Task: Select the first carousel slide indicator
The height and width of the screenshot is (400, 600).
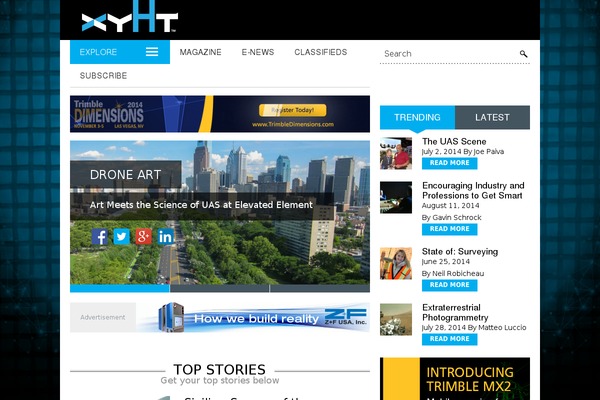Action: coord(120,289)
